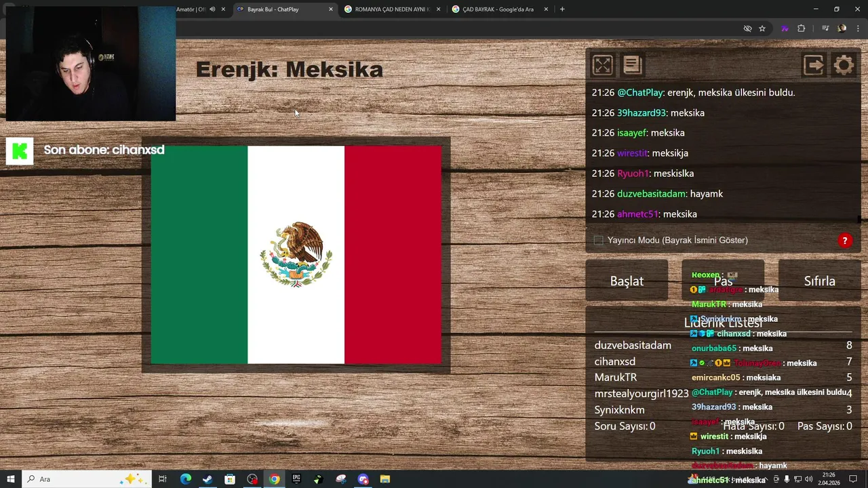Click MarukTR in the leaderboard

[x=616, y=378]
